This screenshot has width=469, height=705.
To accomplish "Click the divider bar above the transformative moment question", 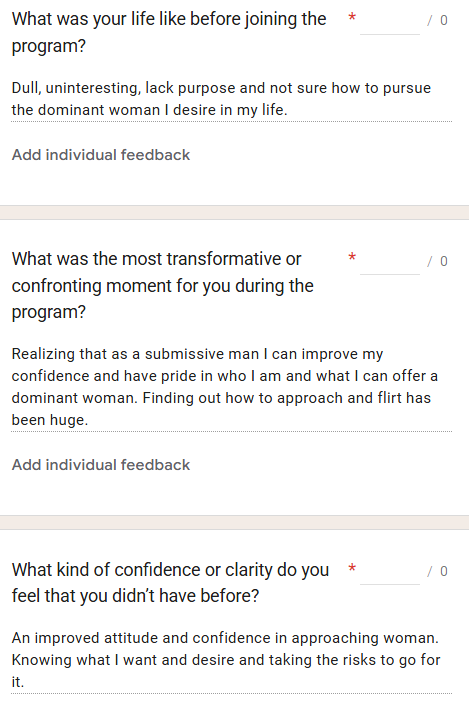I will 234,213.
